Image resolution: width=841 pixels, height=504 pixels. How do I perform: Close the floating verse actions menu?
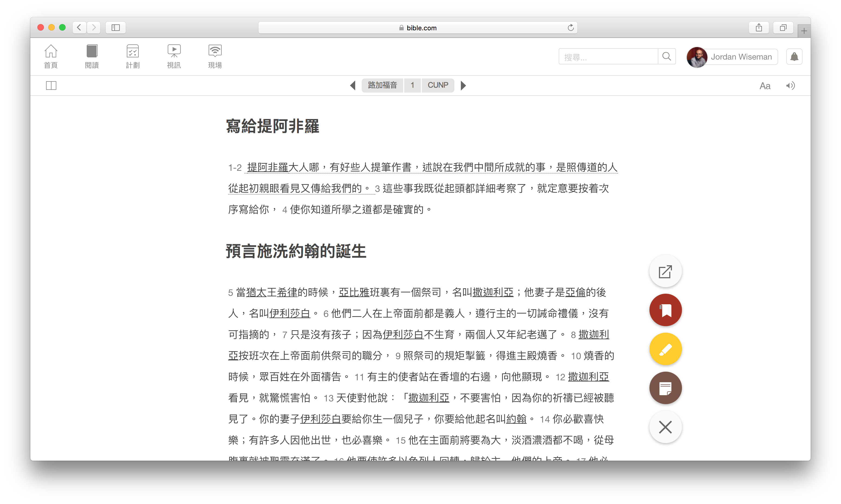tap(665, 427)
